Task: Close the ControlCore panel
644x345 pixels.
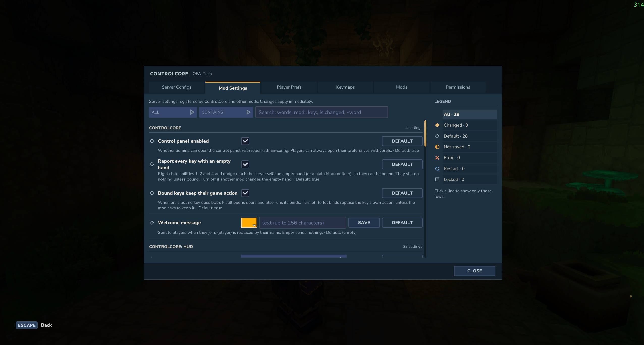Action: coord(475,271)
